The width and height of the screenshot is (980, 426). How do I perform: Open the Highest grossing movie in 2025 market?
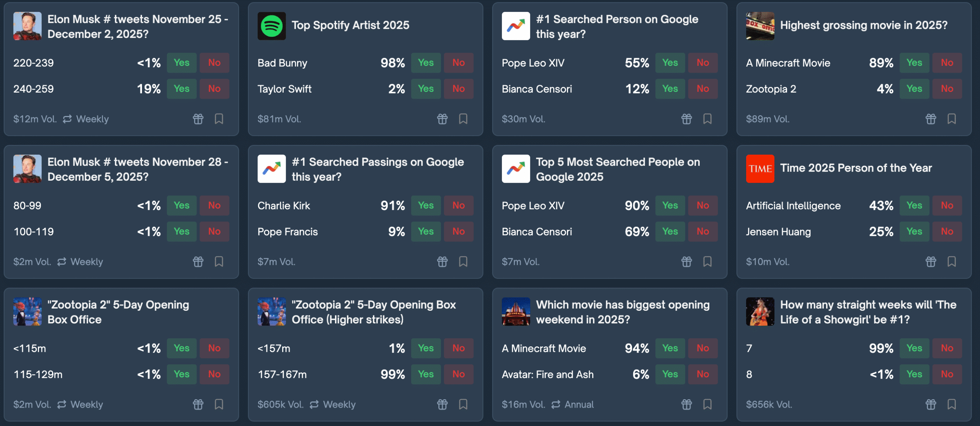(x=864, y=25)
